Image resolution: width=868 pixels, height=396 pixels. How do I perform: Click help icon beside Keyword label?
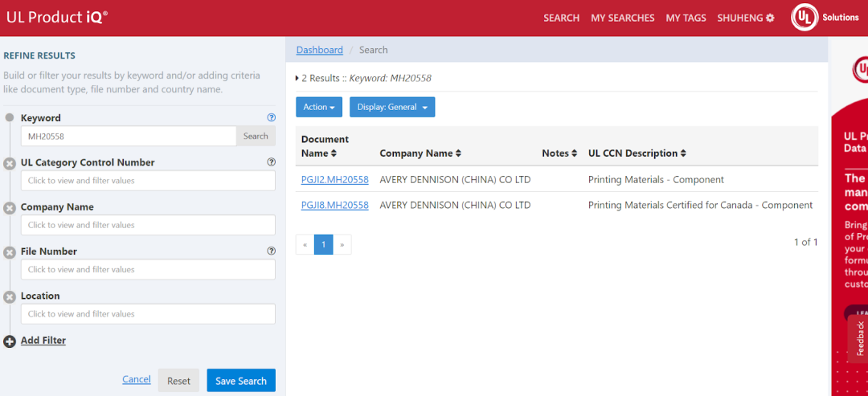tap(272, 117)
